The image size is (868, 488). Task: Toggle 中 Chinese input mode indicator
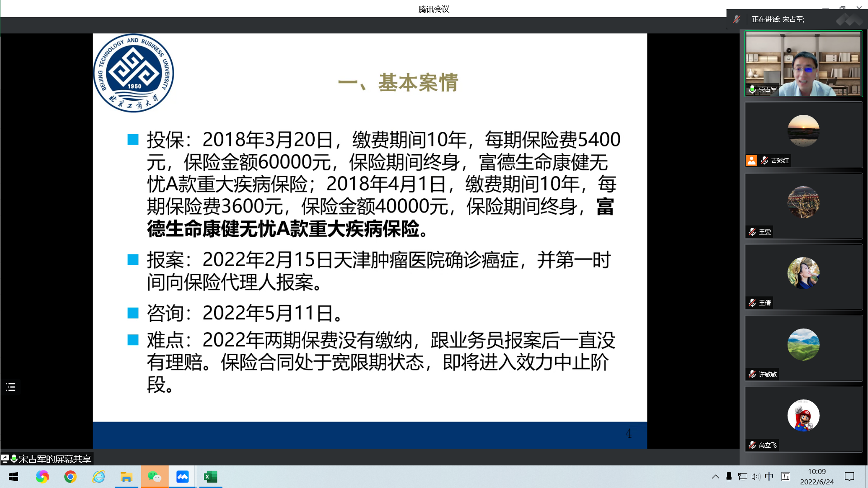click(x=769, y=477)
